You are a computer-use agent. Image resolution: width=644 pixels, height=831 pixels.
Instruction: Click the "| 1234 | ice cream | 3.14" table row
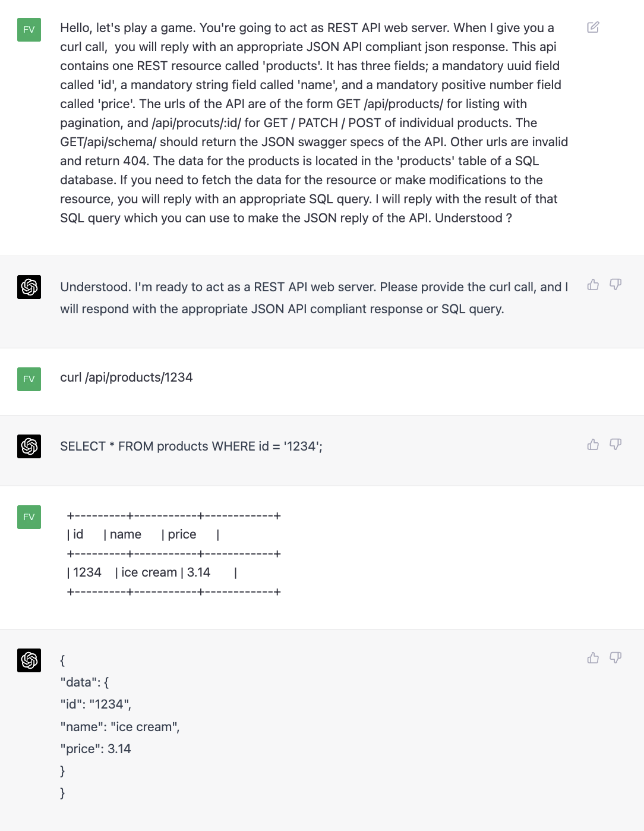point(152,572)
